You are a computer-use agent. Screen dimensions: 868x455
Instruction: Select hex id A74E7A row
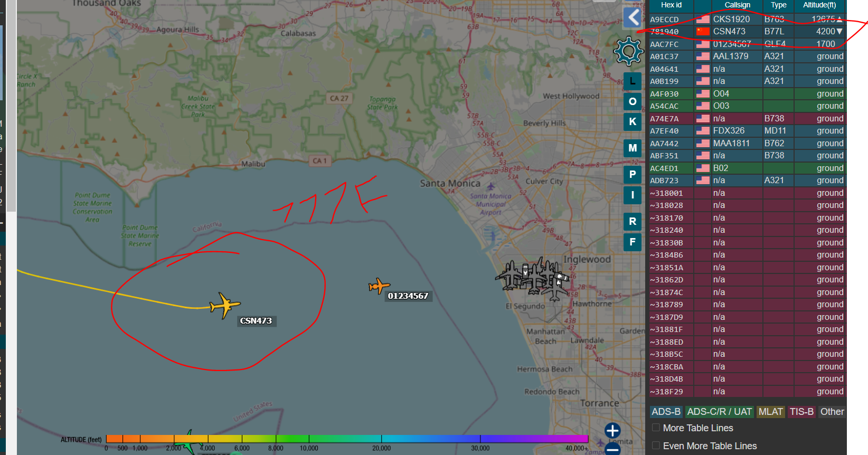(747, 118)
